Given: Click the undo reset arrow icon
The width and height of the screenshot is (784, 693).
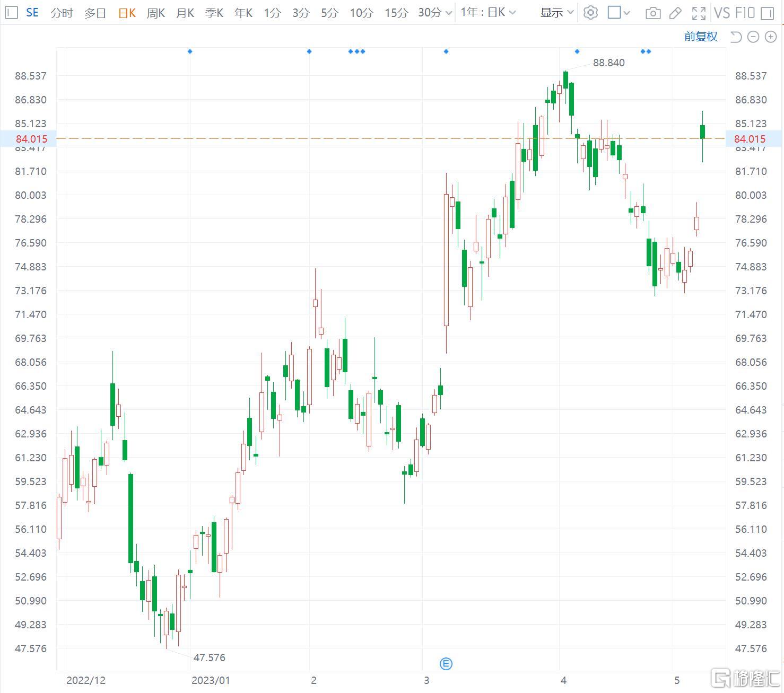Looking at the screenshot, I should click(x=736, y=37).
